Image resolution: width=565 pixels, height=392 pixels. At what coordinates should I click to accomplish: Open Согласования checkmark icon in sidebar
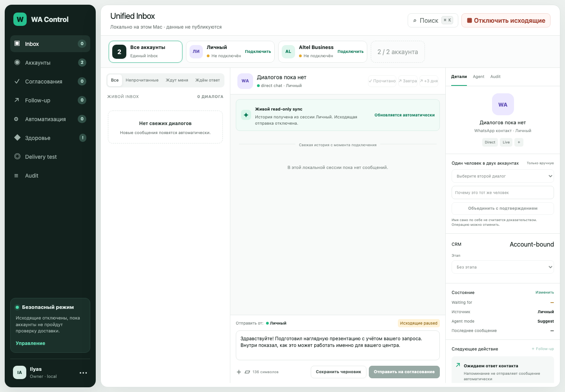[17, 81]
